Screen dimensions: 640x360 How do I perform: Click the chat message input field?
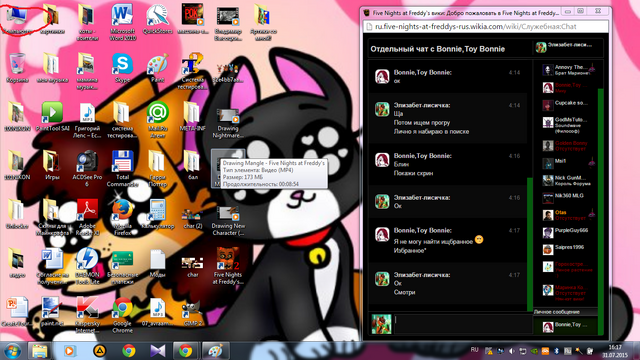[x=462, y=324]
